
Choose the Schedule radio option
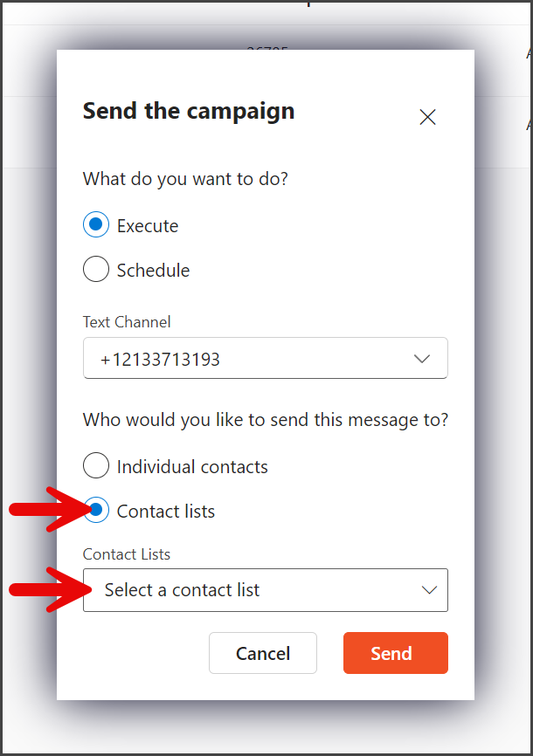coord(95,269)
